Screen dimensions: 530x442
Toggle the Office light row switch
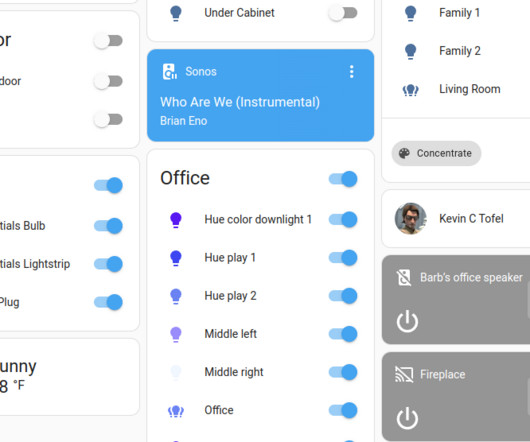343,410
